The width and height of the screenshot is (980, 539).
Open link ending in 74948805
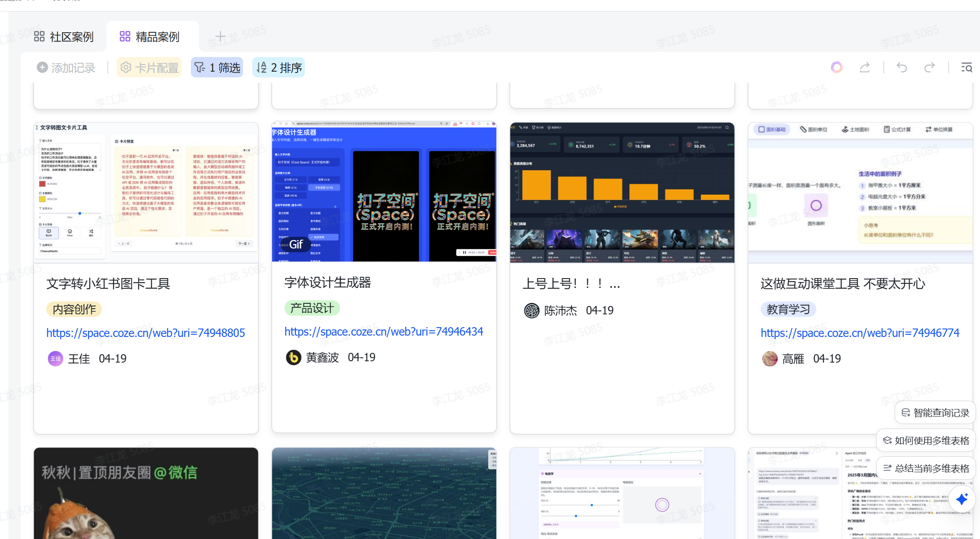point(145,333)
